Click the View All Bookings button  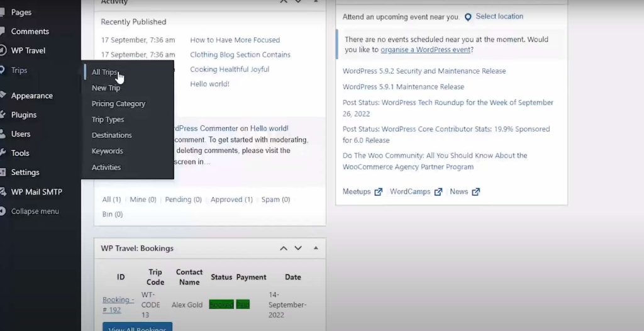(x=137, y=327)
